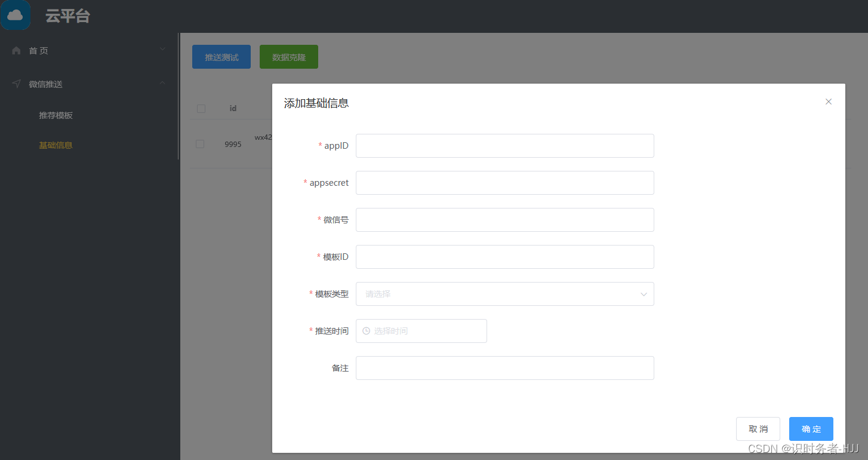Click the 云平台 title text

67,16
